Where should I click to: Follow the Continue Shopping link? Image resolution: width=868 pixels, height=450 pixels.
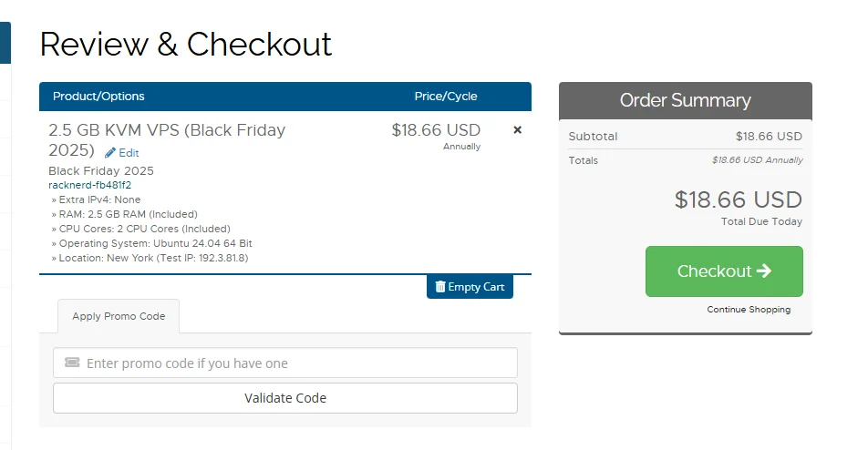749,310
